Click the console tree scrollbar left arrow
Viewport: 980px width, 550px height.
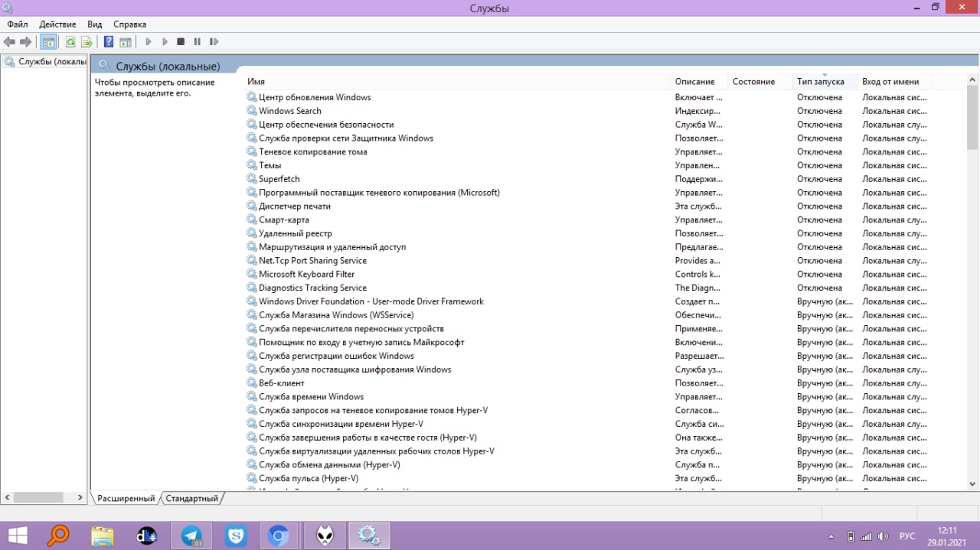(6, 497)
